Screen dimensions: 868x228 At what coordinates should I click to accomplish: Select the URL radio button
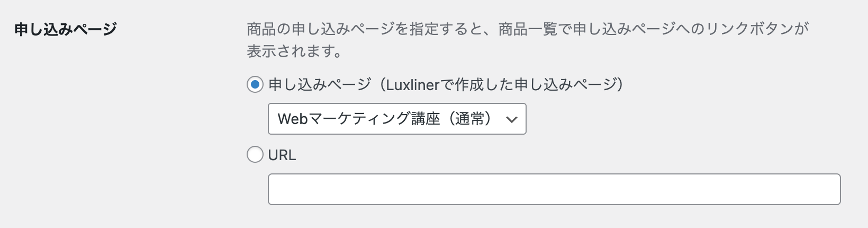(255, 155)
